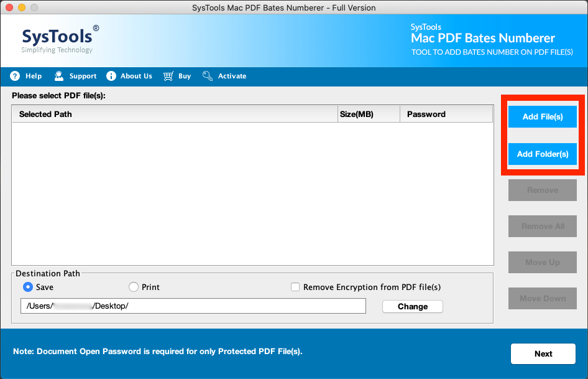Click the destination path input field
The image size is (588, 379).
(193, 306)
